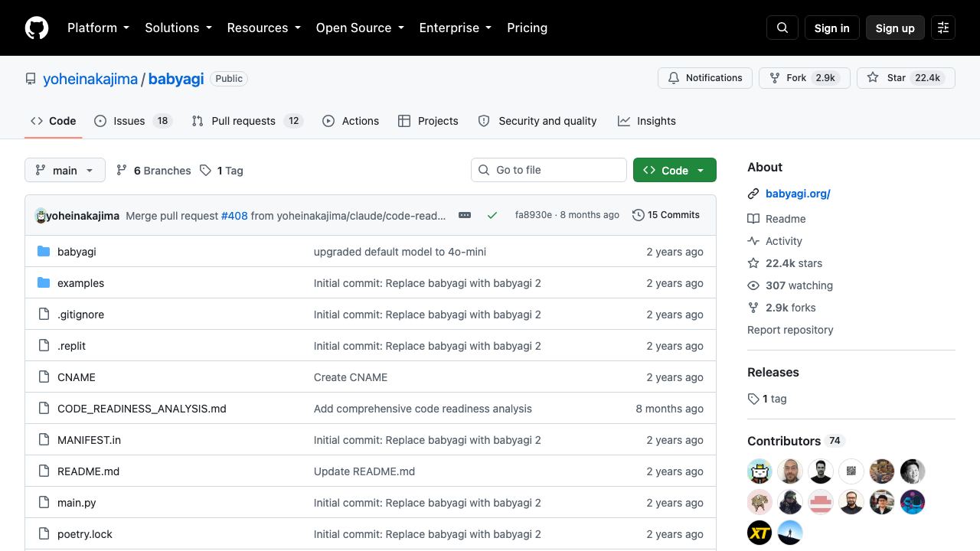The width and height of the screenshot is (980, 551).
Task: Click the repository icon before yoheinakajima
Action: pyautogui.click(x=31, y=79)
